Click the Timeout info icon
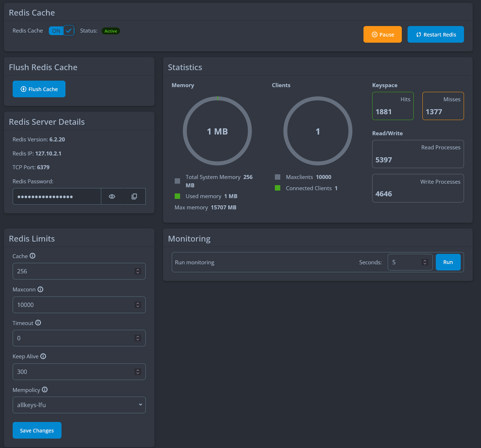 click(x=38, y=323)
